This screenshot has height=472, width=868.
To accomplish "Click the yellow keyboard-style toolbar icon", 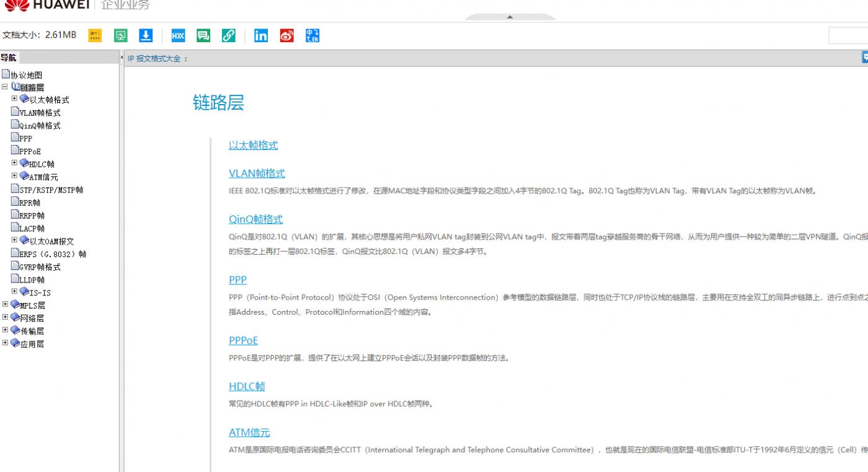I will 95,35.
